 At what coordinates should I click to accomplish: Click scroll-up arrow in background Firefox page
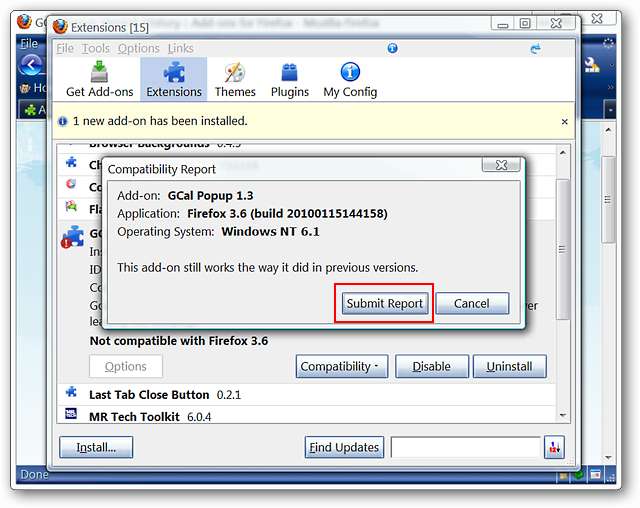coord(608,130)
